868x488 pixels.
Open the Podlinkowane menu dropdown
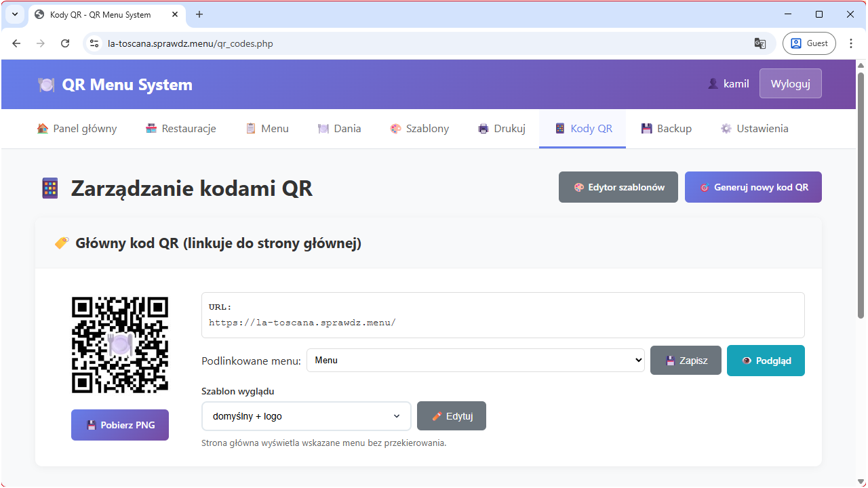click(475, 360)
